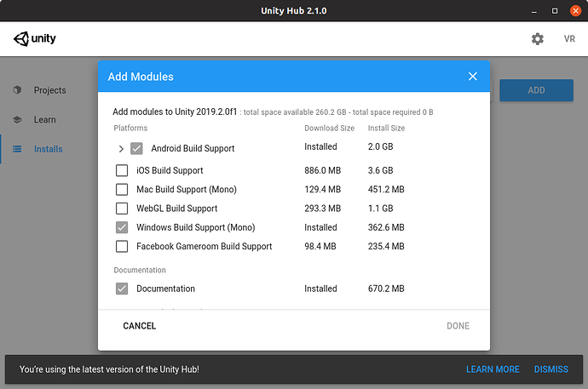Click the blue ADD installs button
The width and height of the screenshot is (588, 389).
pos(536,90)
